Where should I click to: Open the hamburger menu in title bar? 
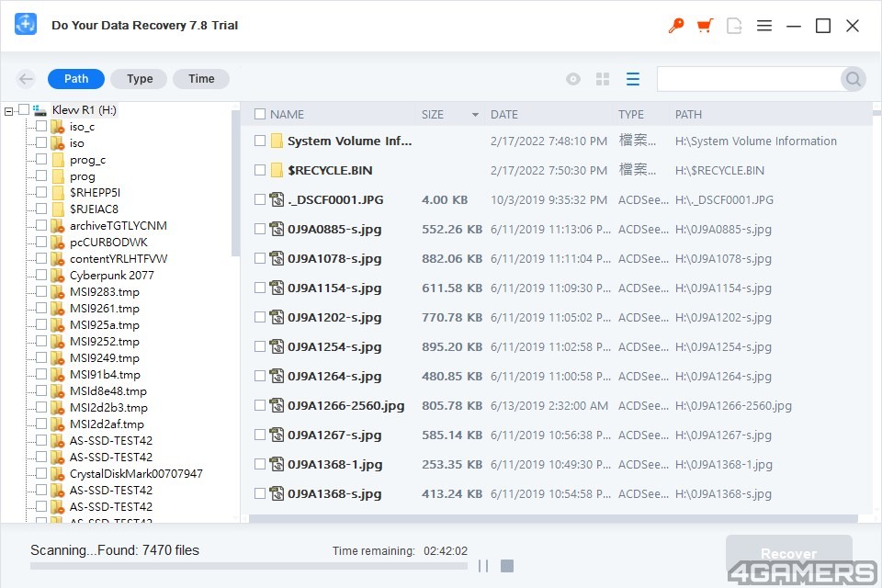coord(763,26)
